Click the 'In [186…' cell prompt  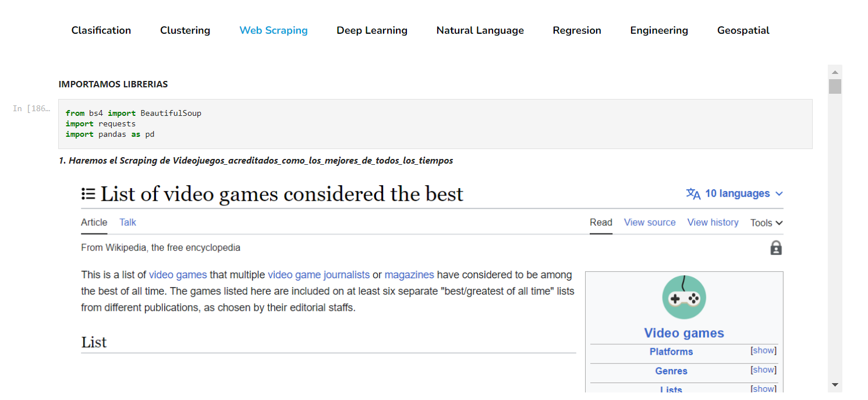(32, 108)
